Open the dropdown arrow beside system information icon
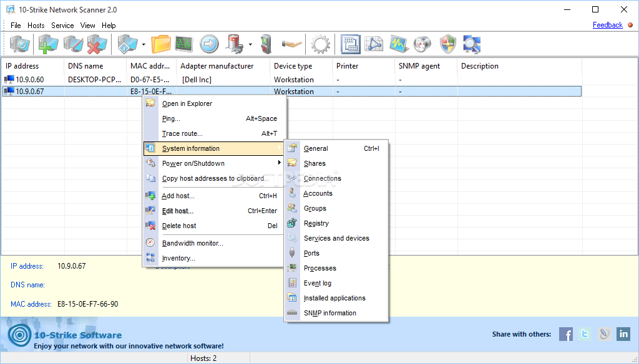639x364 pixels. (x=144, y=44)
